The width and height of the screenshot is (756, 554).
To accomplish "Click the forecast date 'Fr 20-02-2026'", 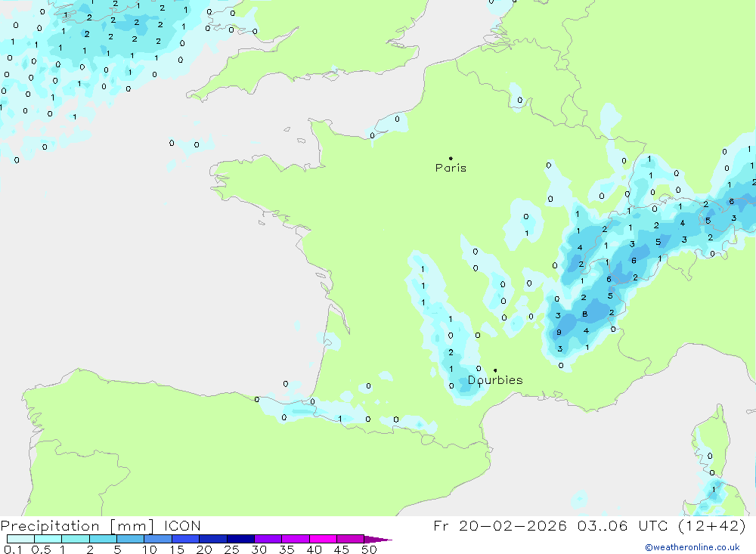I will pos(500,525).
